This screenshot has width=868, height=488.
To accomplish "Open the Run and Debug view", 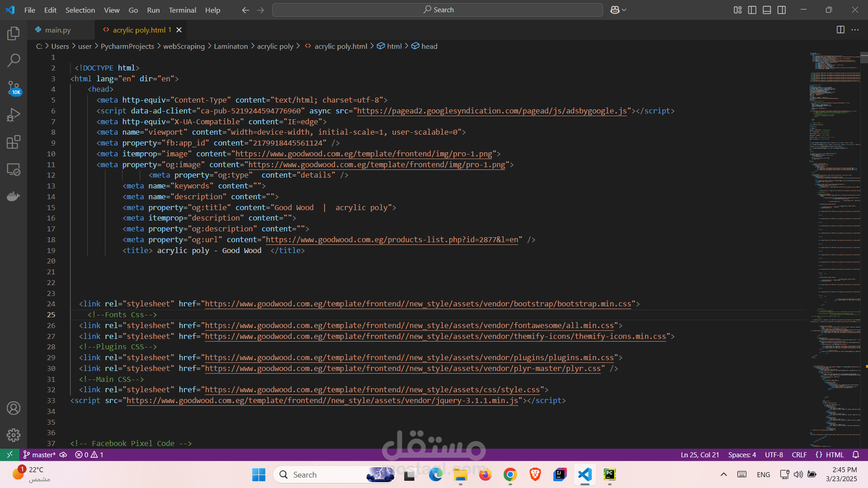I will [x=14, y=115].
